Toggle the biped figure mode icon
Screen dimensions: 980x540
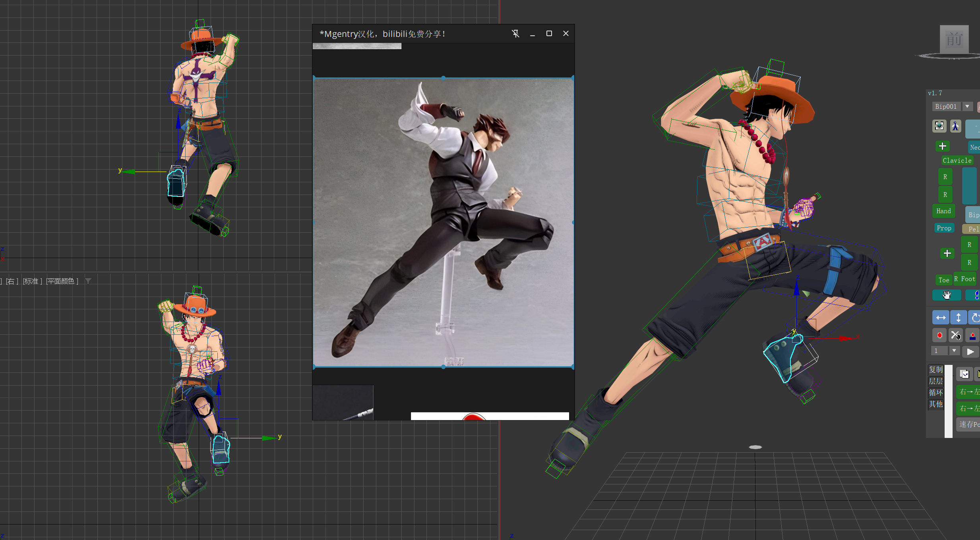click(x=955, y=126)
